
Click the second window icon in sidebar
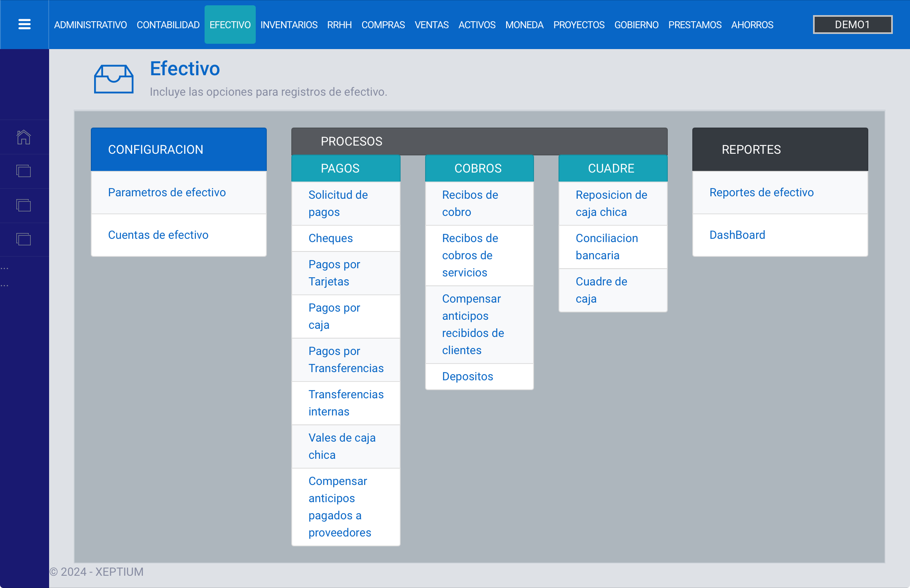click(24, 205)
